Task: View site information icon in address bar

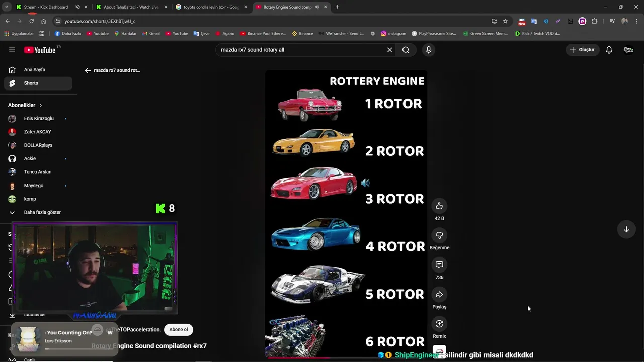Action: click(x=58, y=21)
